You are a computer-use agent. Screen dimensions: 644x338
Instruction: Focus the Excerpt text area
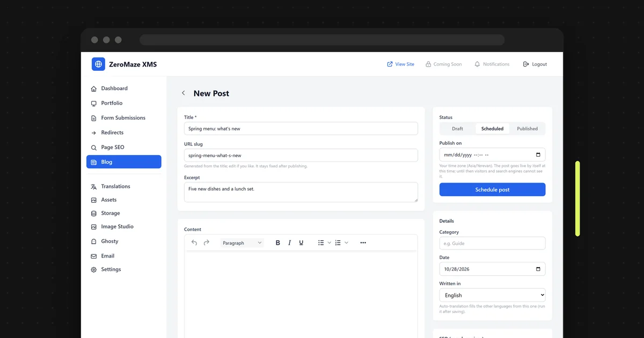(301, 192)
